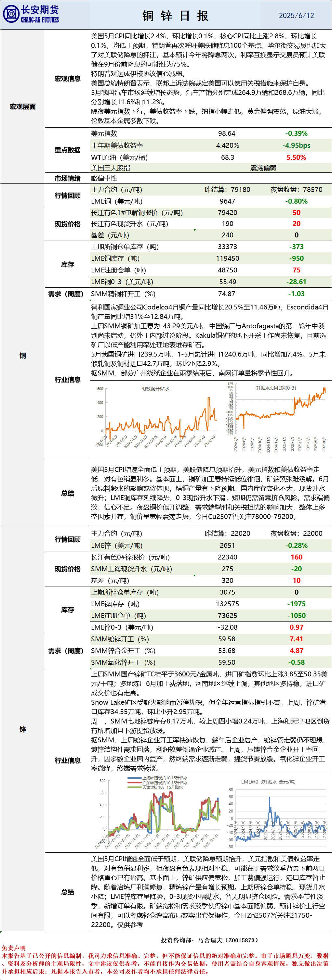Click the Chang-An Futures logo
The width and height of the screenshot is (332, 980).
(31, 15)
